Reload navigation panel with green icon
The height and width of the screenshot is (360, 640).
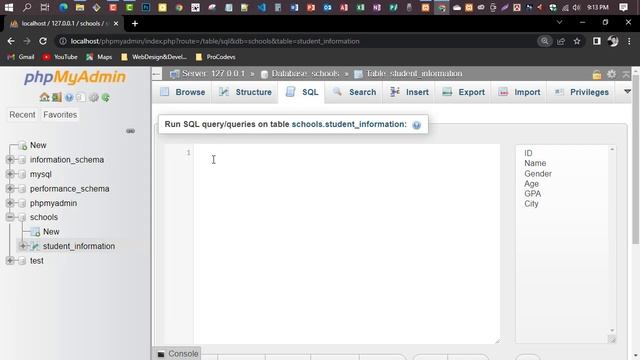[106, 97]
